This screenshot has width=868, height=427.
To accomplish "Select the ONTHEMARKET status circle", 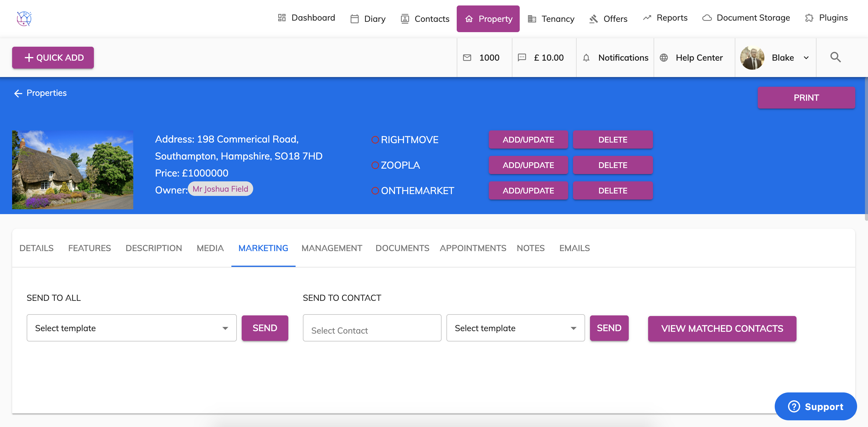I will pyautogui.click(x=375, y=190).
